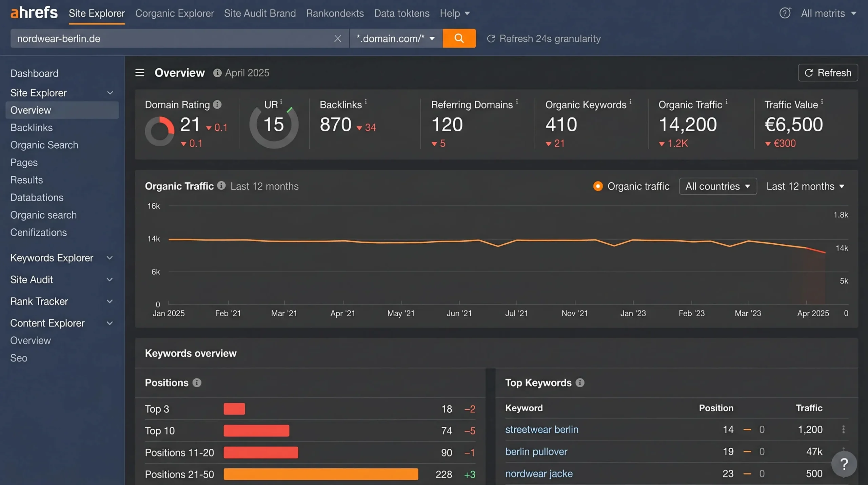Click the red Top 10 positions bar
Viewport: 868px width, 485px height.
[x=256, y=430]
